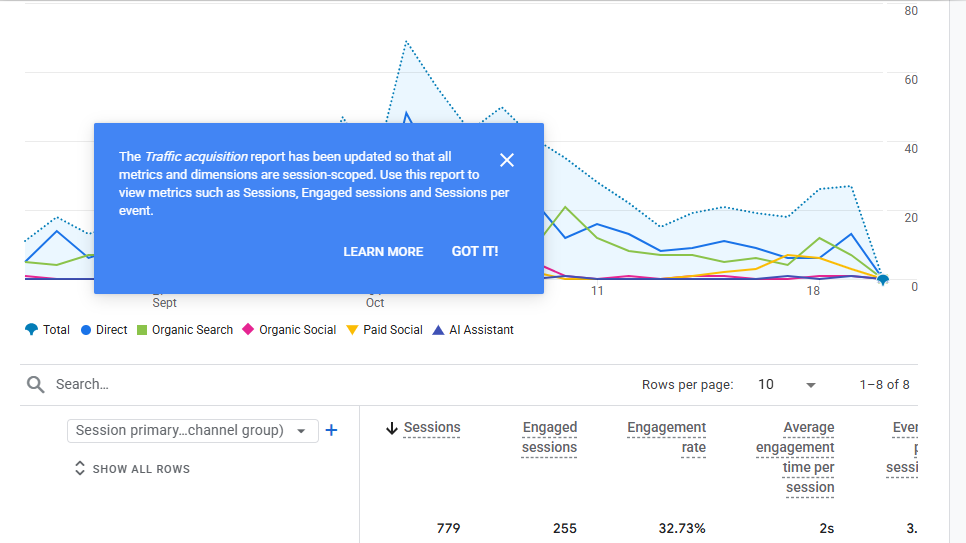Click the search magnifier icon
The height and width of the screenshot is (543, 966).
click(x=36, y=385)
